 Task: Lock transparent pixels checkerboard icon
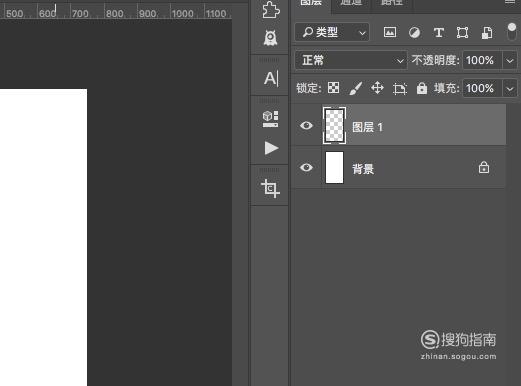[x=333, y=88]
